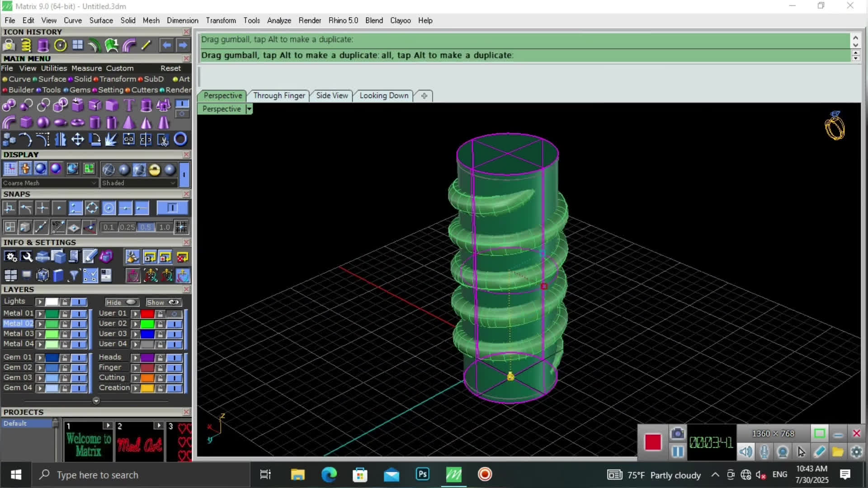This screenshot has height=488, width=868.
Task: Go forward with the blue right arrow
Action: click(x=183, y=45)
